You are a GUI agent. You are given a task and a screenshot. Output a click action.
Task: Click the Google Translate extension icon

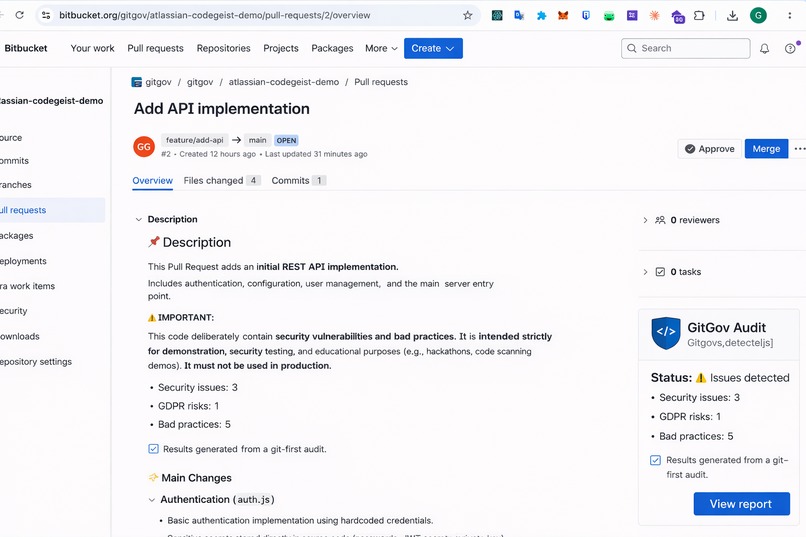tap(519, 15)
